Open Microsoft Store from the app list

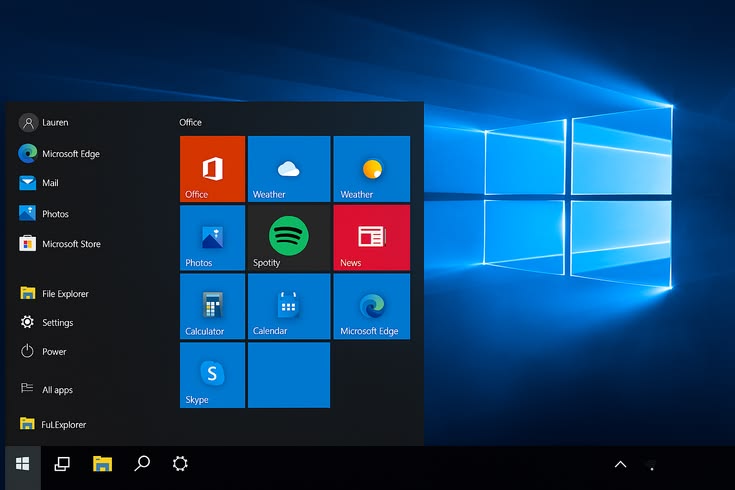click(x=60, y=244)
